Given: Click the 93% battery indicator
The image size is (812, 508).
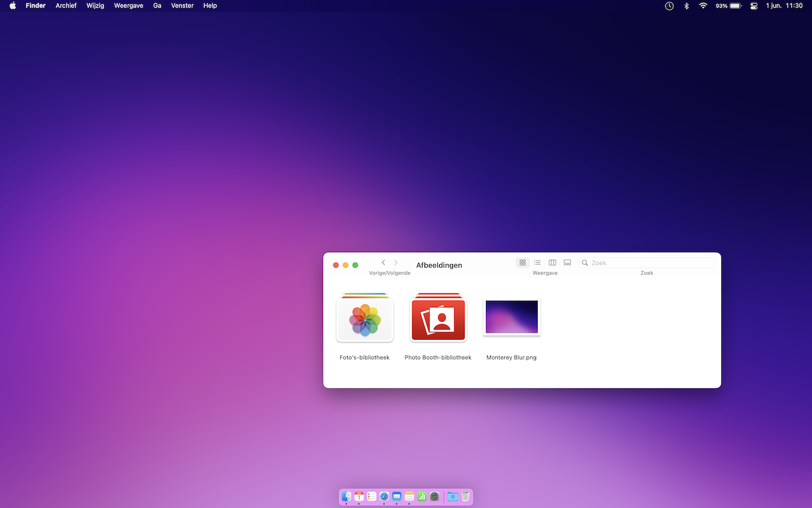Looking at the screenshot, I should pyautogui.click(x=728, y=6).
